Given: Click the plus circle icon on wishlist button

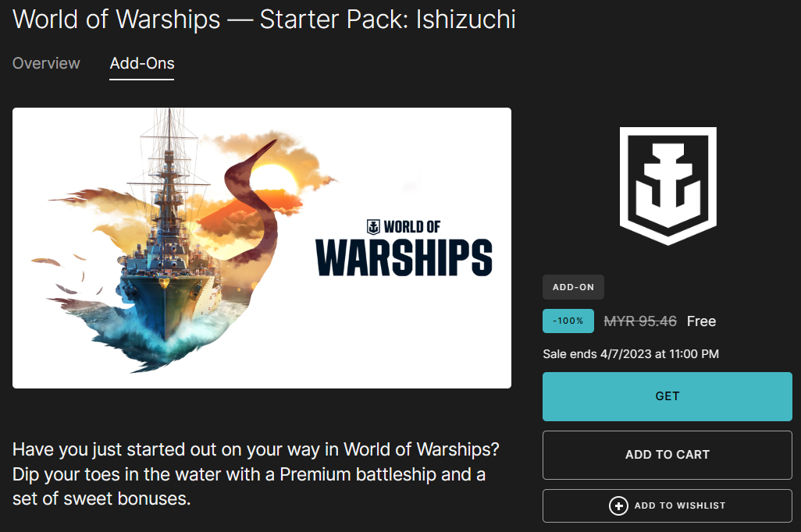Looking at the screenshot, I should point(618,506).
